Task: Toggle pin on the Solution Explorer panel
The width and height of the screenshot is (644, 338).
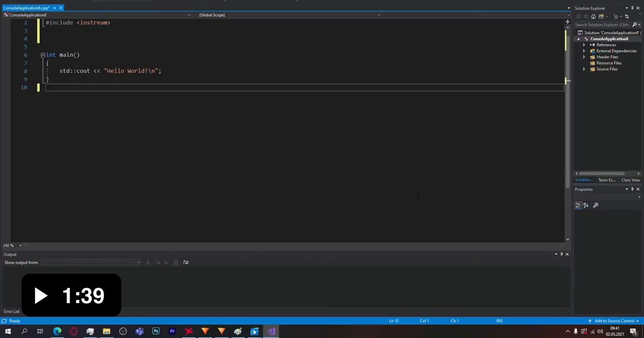Action: pyautogui.click(x=632, y=8)
